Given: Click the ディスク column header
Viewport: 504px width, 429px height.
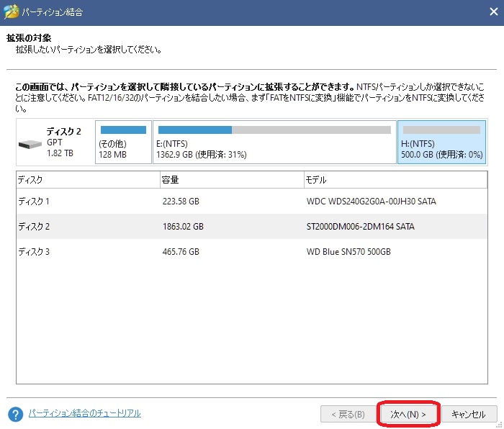Looking at the screenshot, I should tap(89, 180).
